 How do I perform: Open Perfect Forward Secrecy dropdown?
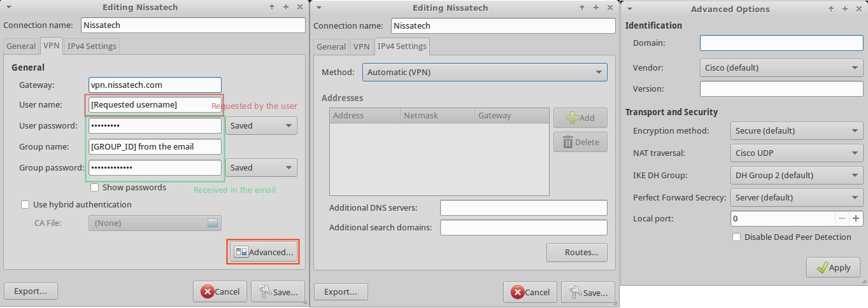[797, 197]
